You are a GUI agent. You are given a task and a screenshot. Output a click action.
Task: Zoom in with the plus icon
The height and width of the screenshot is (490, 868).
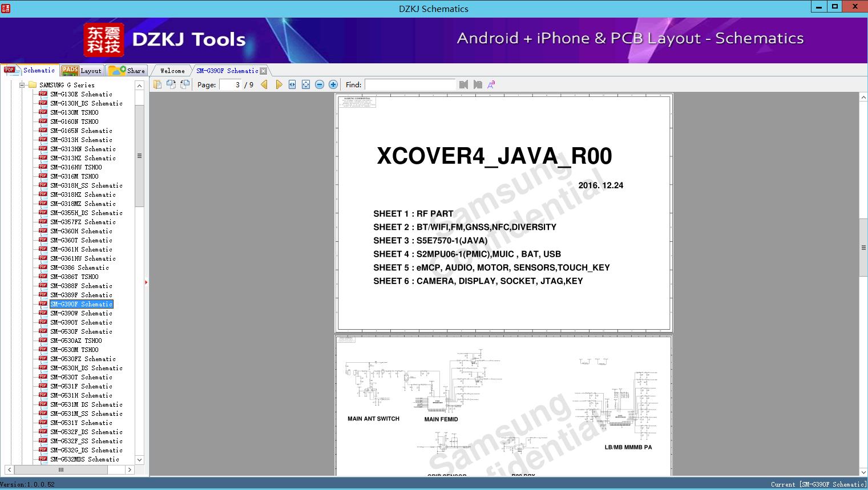[x=333, y=84]
